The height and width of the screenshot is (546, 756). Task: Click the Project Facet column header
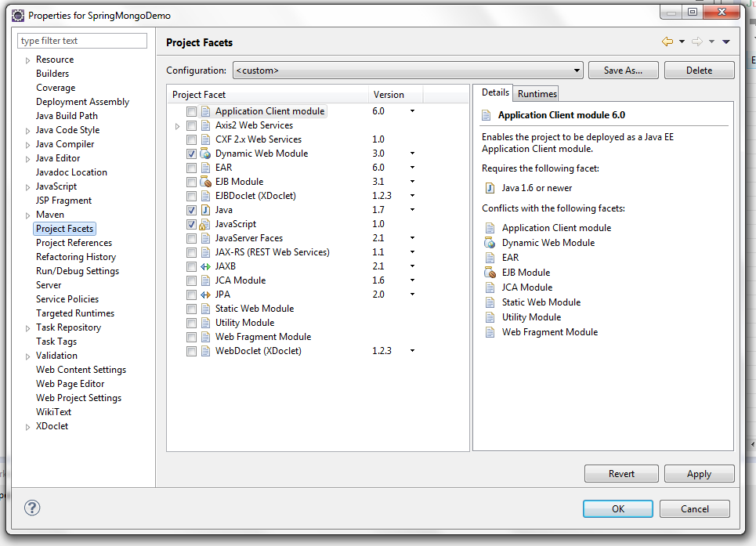coord(268,95)
